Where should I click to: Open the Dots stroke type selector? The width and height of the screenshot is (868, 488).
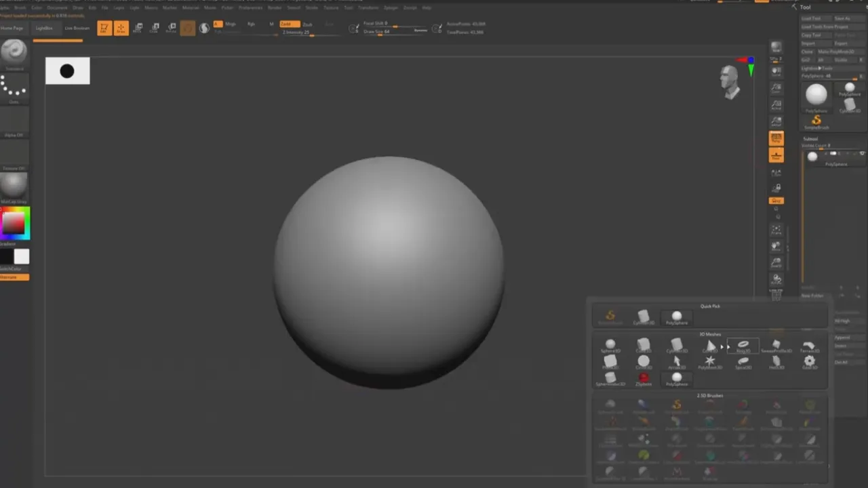click(14, 88)
